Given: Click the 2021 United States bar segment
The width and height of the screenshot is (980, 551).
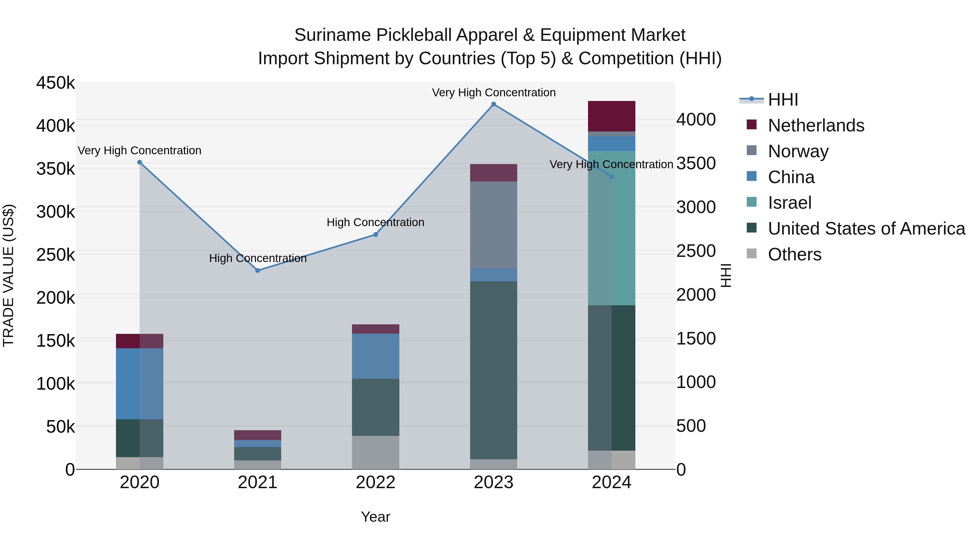Looking at the screenshot, I should tap(258, 454).
